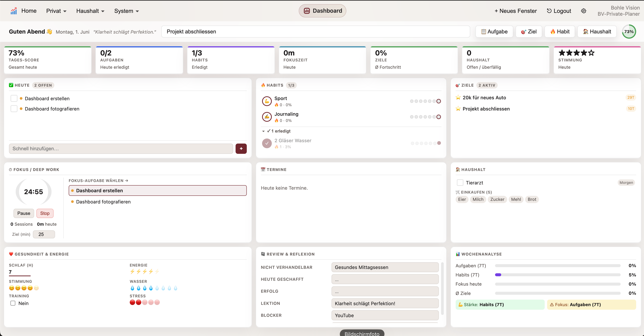This screenshot has width=644, height=336.
Task: Add a new Ziel
Action: (x=529, y=32)
